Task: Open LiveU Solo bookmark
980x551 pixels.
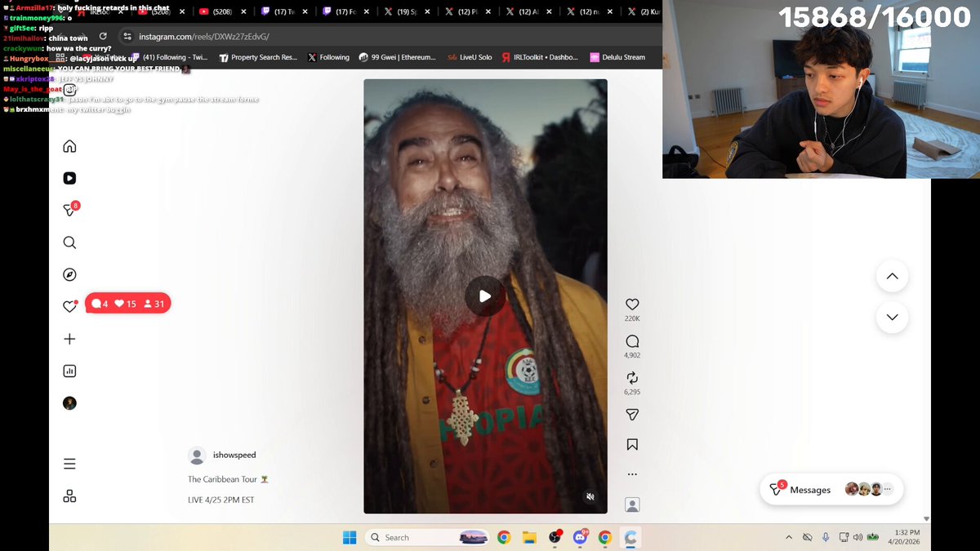Action: click(470, 57)
